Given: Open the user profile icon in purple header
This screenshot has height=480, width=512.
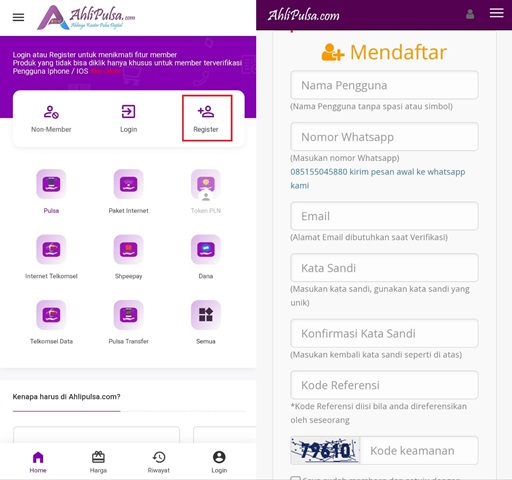Looking at the screenshot, I should pyautogui.click(x=470, y=14).
